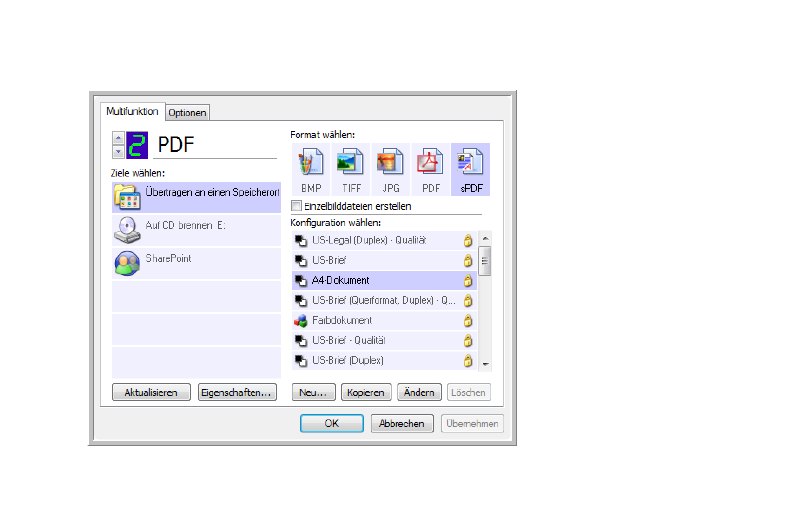Create a new configuration with Neu...
This screenshot has width=792, height=518.
pyautogui.click(x=314, y=392)
